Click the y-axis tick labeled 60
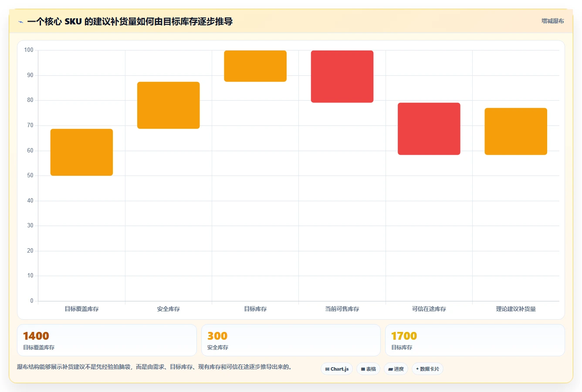The width and height of the screenshot is (582, 392). pos(30,151)
